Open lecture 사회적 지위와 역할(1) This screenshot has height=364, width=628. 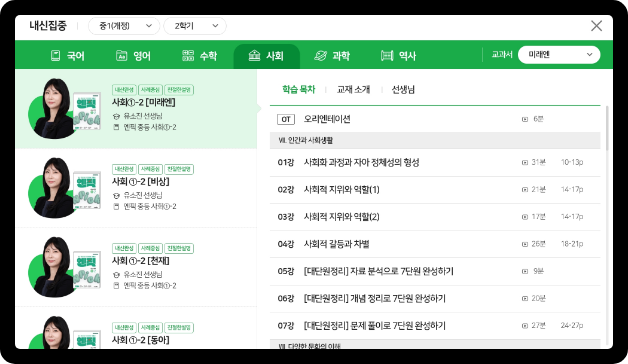(341, 190)
